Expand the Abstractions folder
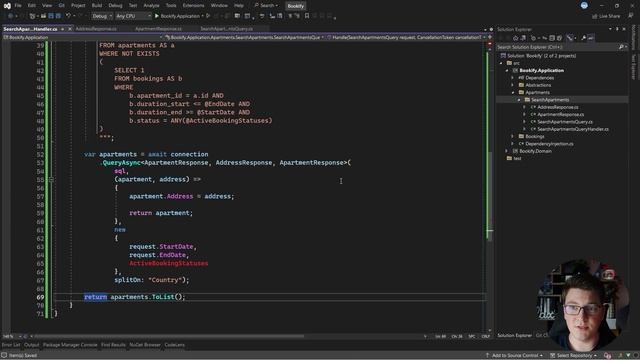Viewport: 640px width, 360px height. 513,85
